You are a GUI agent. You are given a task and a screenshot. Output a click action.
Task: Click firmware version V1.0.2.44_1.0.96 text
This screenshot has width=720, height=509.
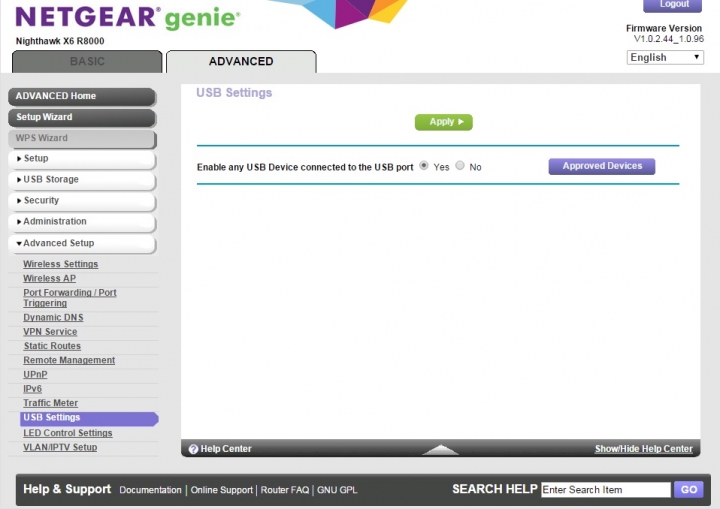pyautogui.click(x=669, y=39)
